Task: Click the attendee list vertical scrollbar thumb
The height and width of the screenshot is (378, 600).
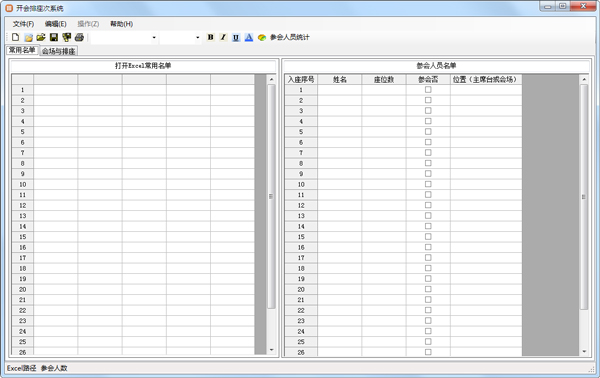Action: pyautogui.click(x=584, y=197)
